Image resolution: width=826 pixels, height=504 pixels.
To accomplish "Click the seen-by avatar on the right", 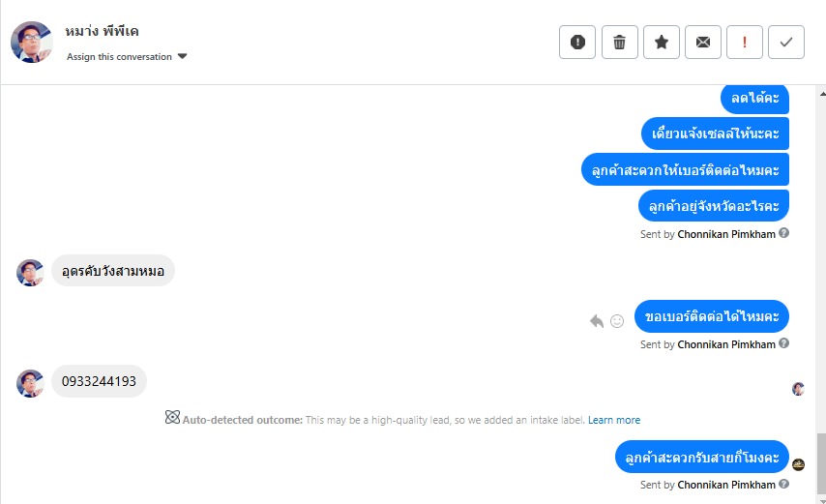I will pos(798,389).
